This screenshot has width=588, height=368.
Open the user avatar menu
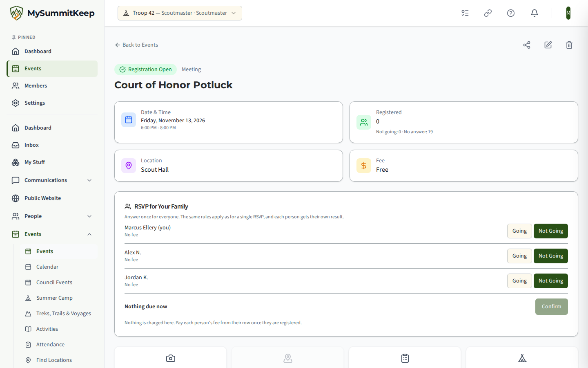(x=568, y=13)
